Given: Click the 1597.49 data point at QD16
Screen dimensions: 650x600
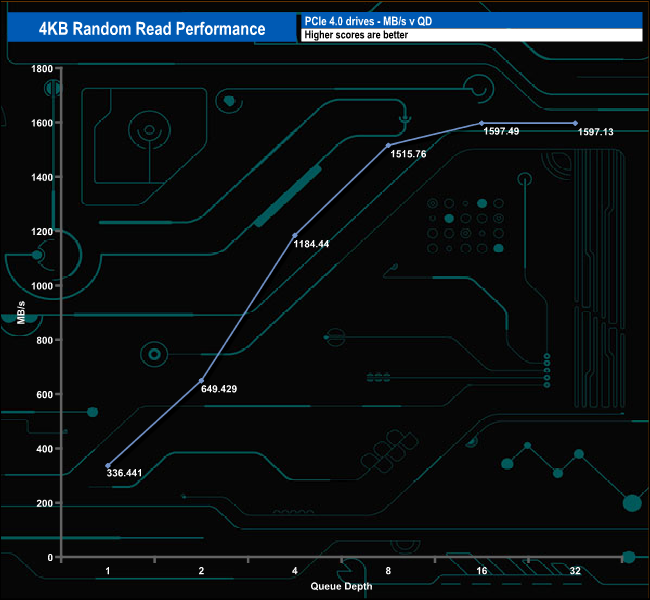Looking at the screenshot, I should tap(482, 123).
